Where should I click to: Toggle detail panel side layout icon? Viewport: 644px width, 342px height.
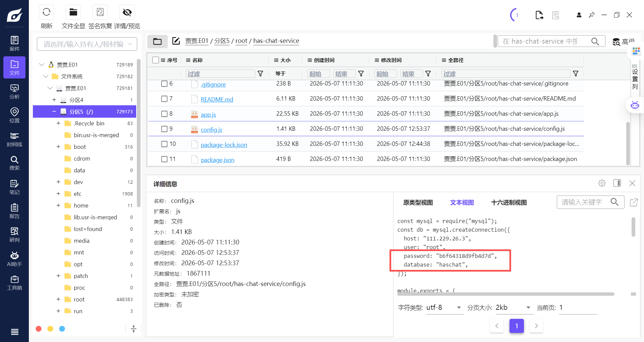pyautogui.click(x=617, y=183)
